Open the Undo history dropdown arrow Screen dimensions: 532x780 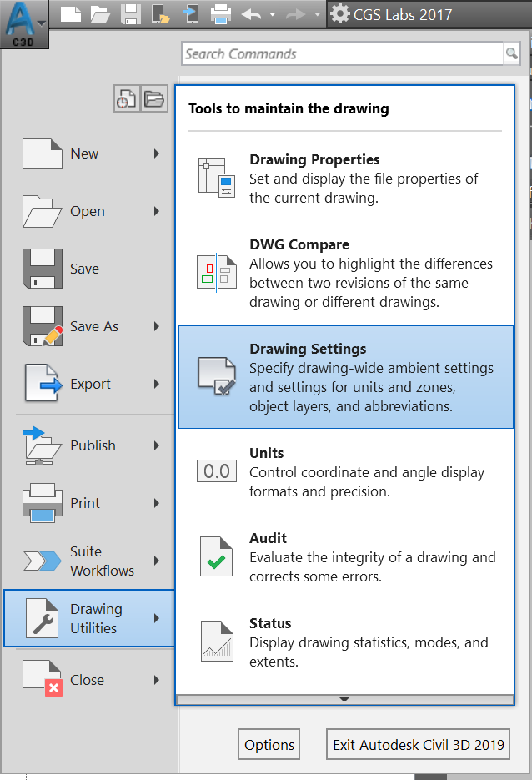[x=273, y=14]
